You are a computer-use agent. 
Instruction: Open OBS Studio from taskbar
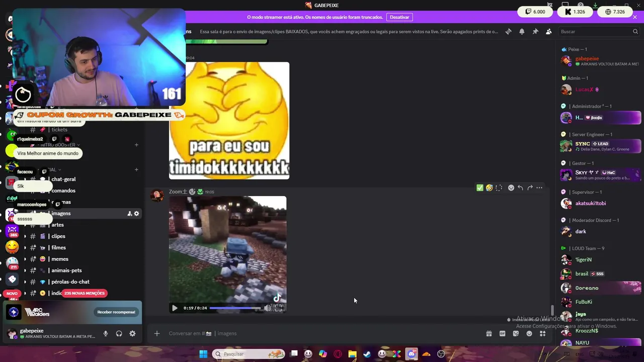point(441,354)
